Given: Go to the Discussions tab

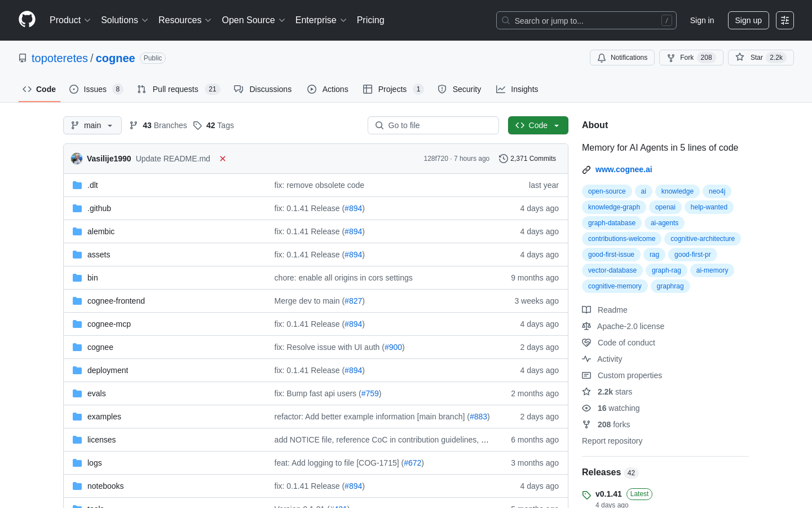Looking at the screenshot, I should coord(263,89).
